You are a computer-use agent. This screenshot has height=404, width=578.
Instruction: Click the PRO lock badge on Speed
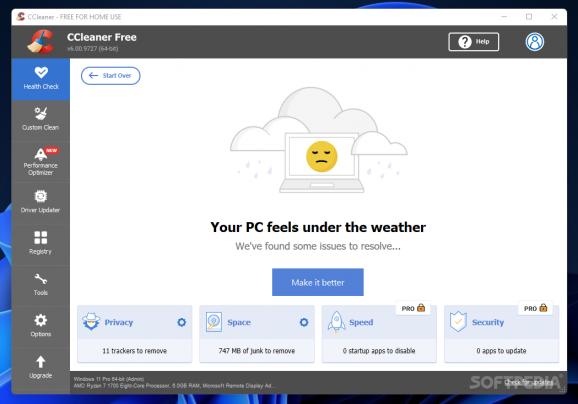tap(413, 308)
